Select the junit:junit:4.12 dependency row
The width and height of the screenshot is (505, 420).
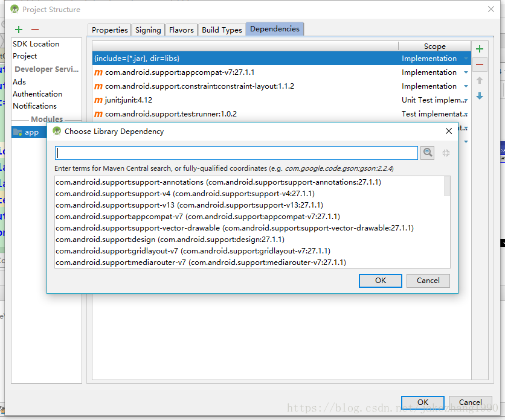click(x=281, y=100)
